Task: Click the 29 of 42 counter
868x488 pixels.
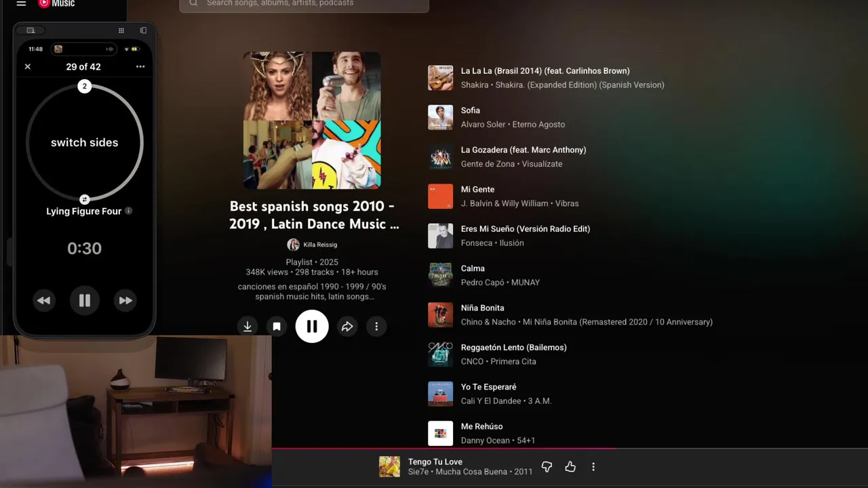Action: 83,66
